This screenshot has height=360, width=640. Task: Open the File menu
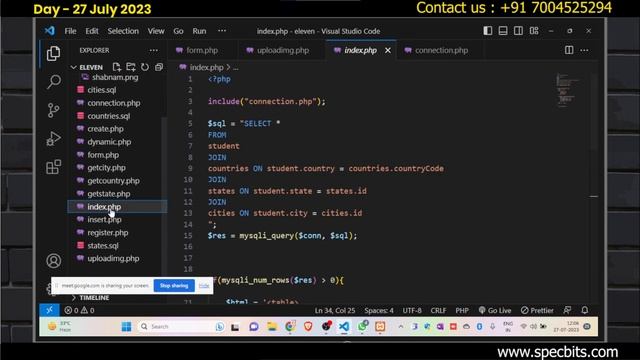coord(70,31)
